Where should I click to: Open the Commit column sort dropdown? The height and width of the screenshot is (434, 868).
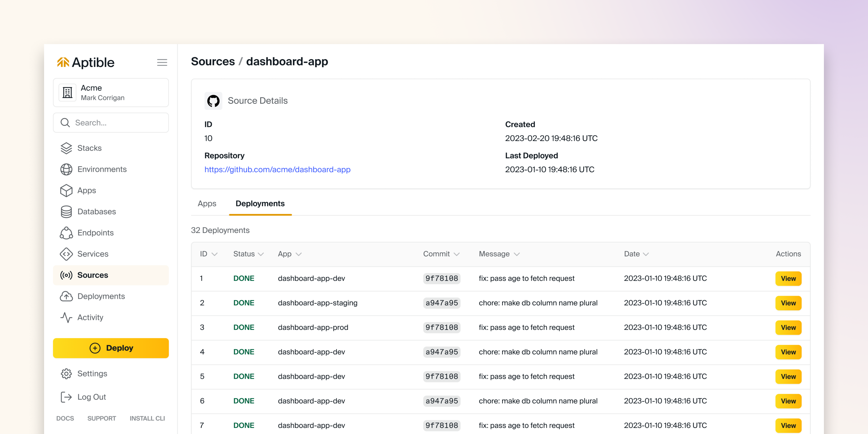click(x=457, y=254)
